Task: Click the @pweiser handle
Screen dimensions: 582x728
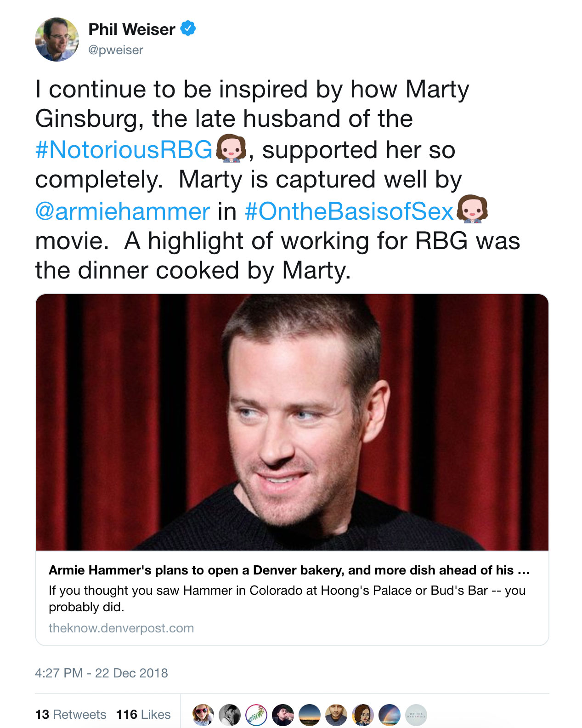Action: coord(115,50)
